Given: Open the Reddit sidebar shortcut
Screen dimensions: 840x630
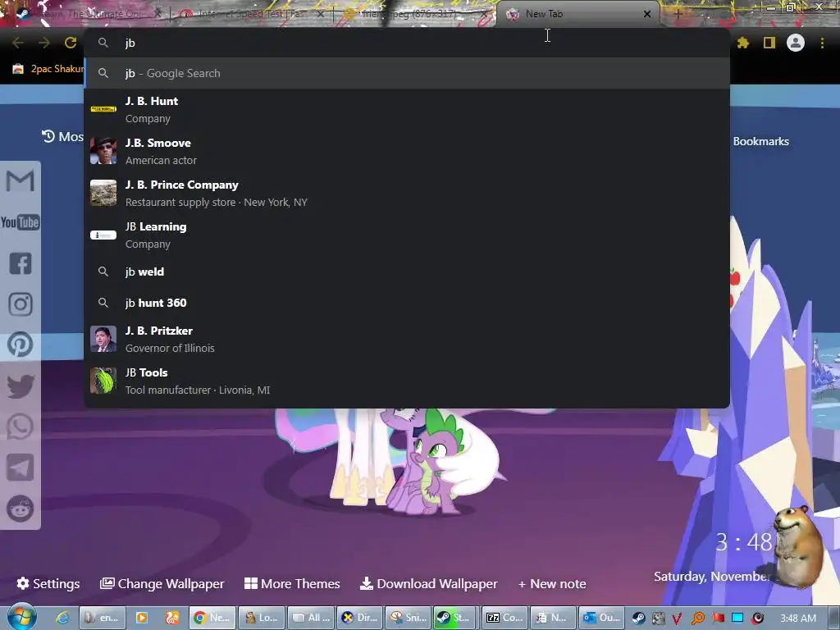Looking at the screenshot, I should (x=21, y=509).
